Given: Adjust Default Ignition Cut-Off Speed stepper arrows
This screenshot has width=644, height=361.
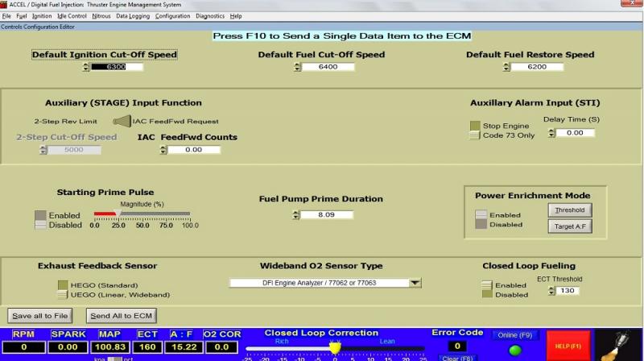Looking at the screenshot, I should point(85,67).
